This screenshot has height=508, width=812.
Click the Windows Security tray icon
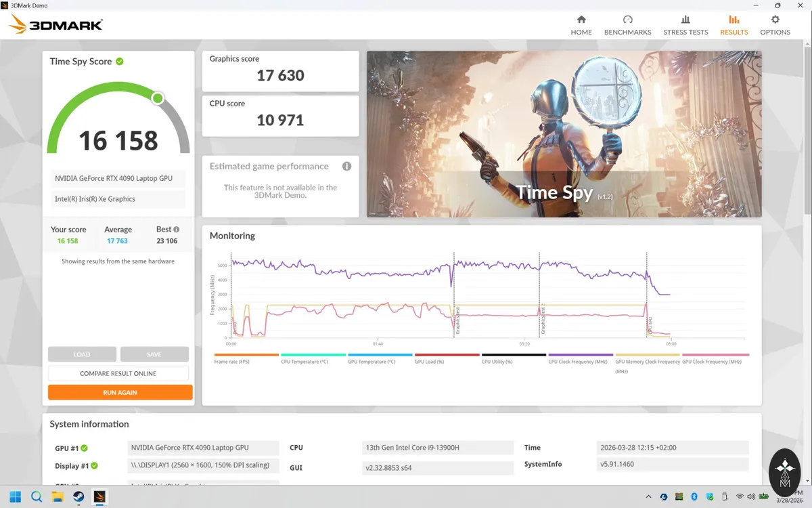pos(710,497)
